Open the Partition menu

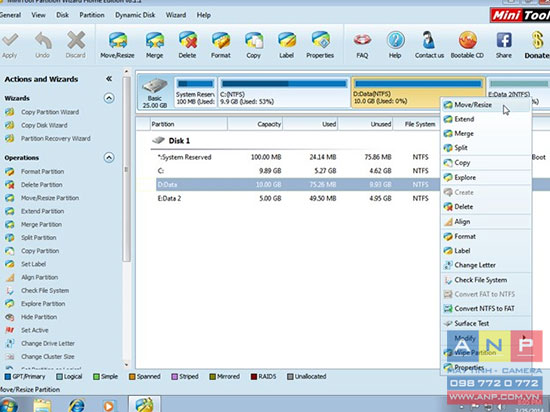coord(92,15)
